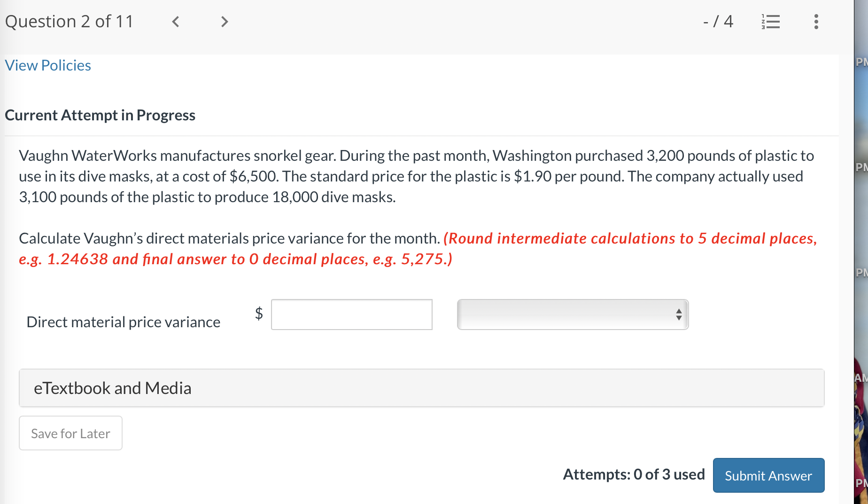
Task: Collapse the eTextbook and Media panel
Action: [113, 388]
